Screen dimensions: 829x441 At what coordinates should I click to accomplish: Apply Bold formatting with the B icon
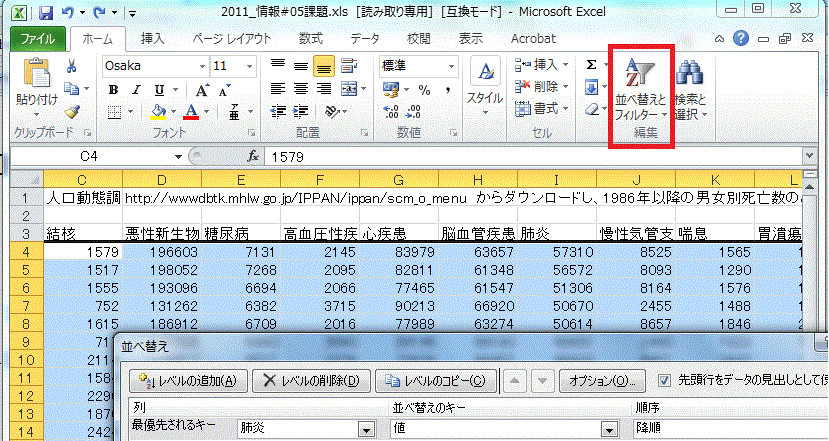click(113, 89)
